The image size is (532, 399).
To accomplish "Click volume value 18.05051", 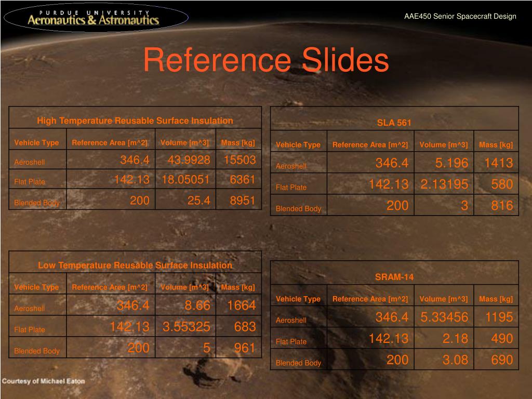I will coord(185,179).
